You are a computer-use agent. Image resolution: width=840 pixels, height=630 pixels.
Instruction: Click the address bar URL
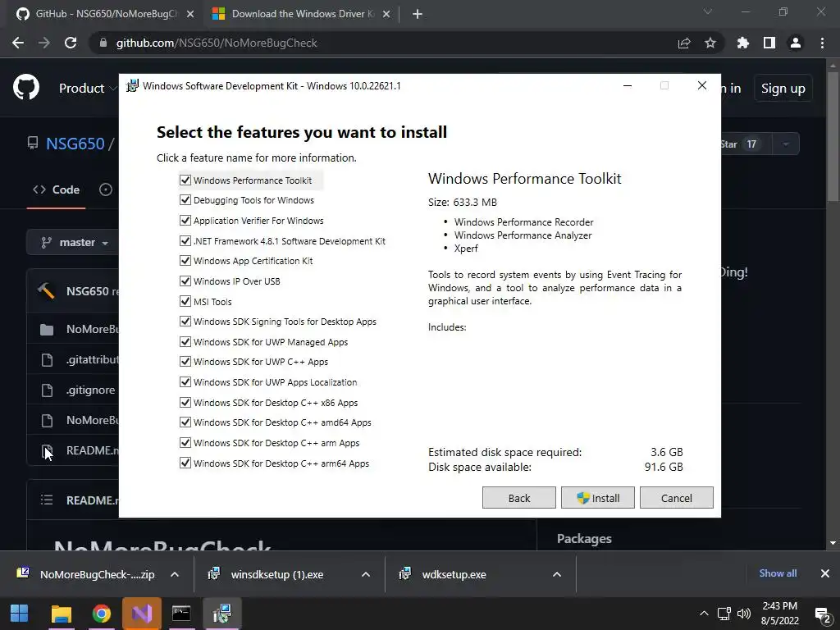[x=217, y=43]
